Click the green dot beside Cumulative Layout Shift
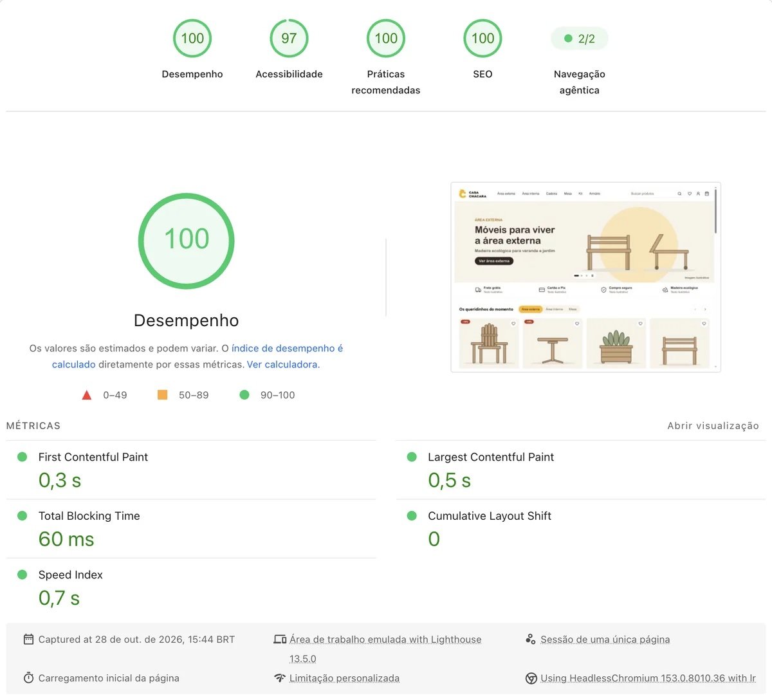772x700 pixels. pos(412,516)
